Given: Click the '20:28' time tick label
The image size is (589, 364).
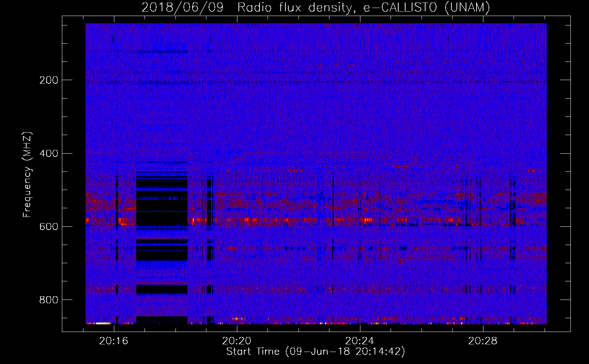Looking at the screenshot, I should [483, 341].
